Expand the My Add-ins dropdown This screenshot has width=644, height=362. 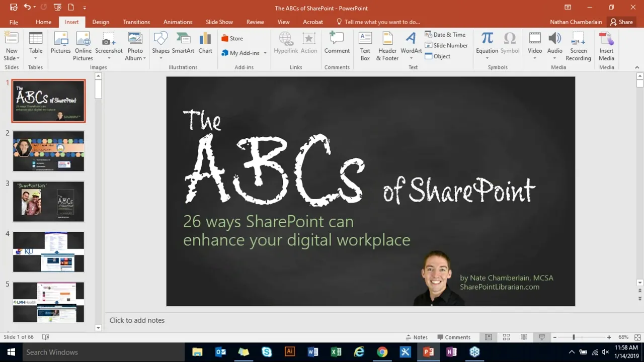tap(265, 53)
